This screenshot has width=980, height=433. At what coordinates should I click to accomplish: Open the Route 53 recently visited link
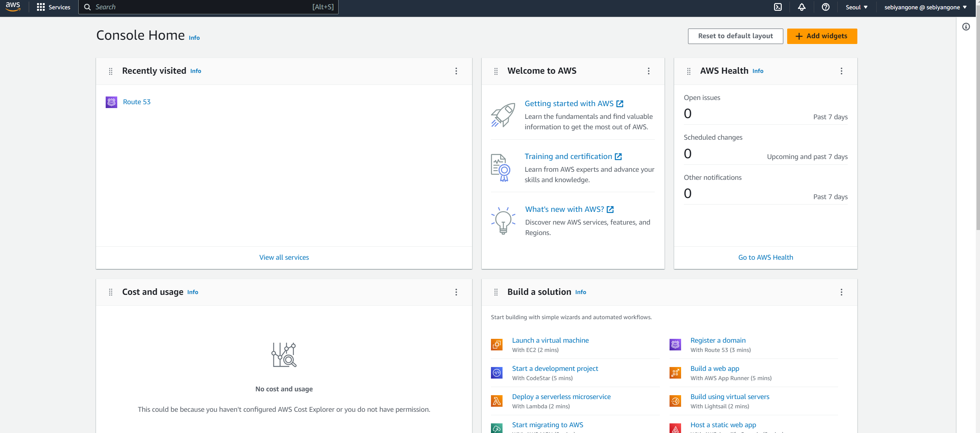tap(137, 102)
